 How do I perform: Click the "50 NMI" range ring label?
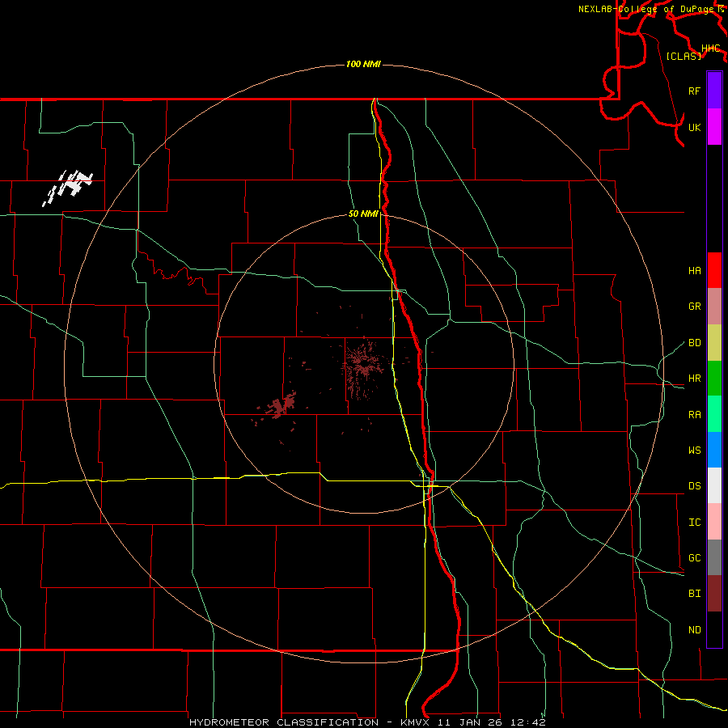tap(363, 214)
